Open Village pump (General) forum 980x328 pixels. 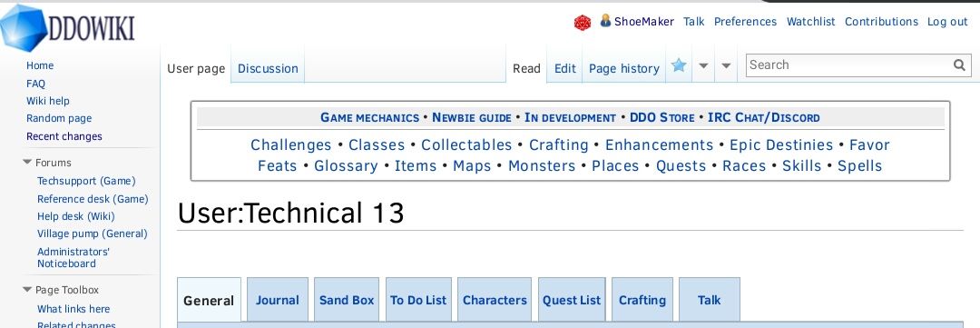[x=92, y=234]
